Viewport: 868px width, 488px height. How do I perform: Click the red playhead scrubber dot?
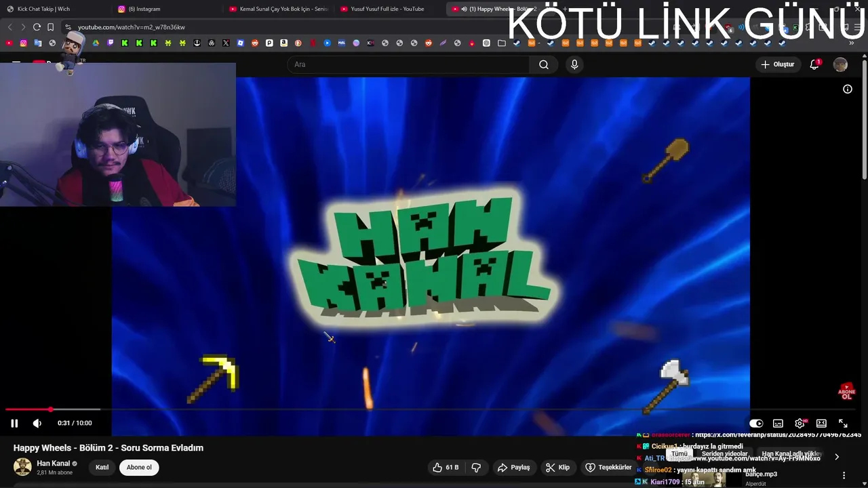pyautogui.click(x=51, y=409)
